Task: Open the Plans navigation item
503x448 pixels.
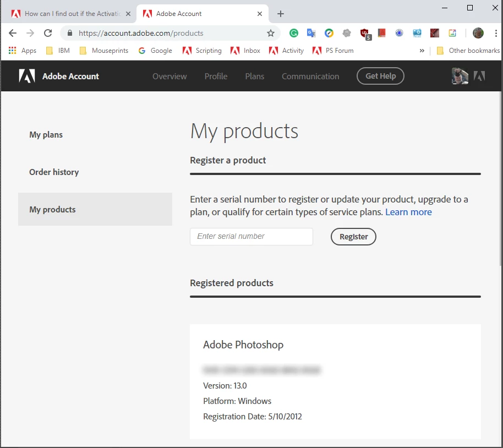Action: tap(255, 76)
